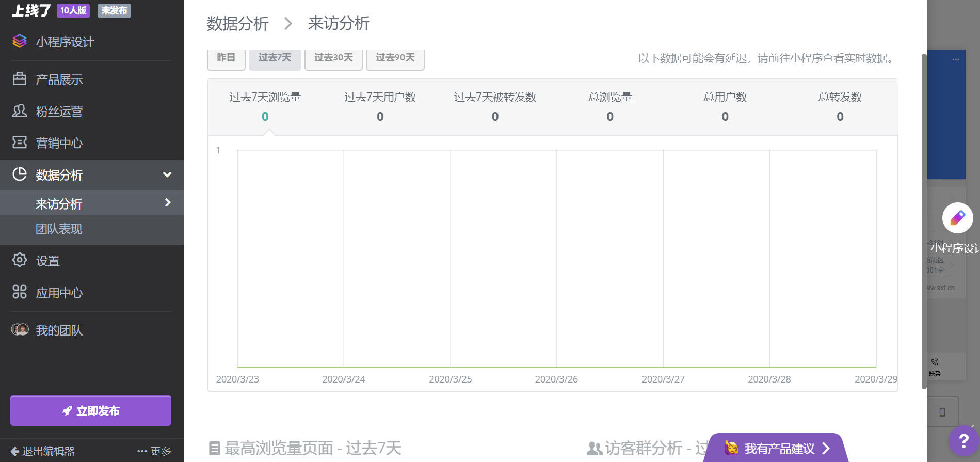Switch to 过去30天 range
980x462 pixels.
pyautogui.click(x=333, y=58)
